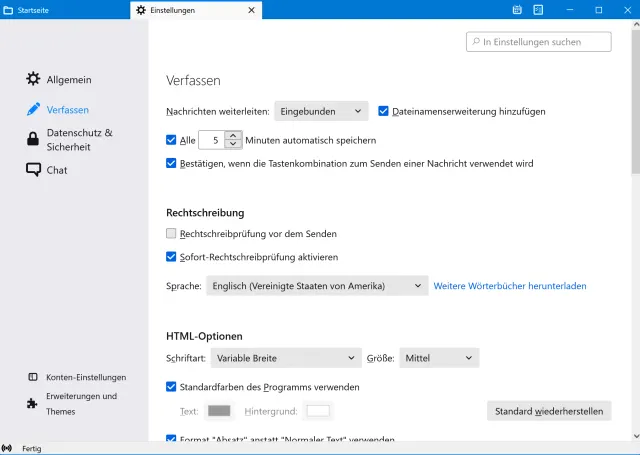This screenshot has width=640, height=455.
Task: Click the online status icon in status bar
Action: coord(7,448)
